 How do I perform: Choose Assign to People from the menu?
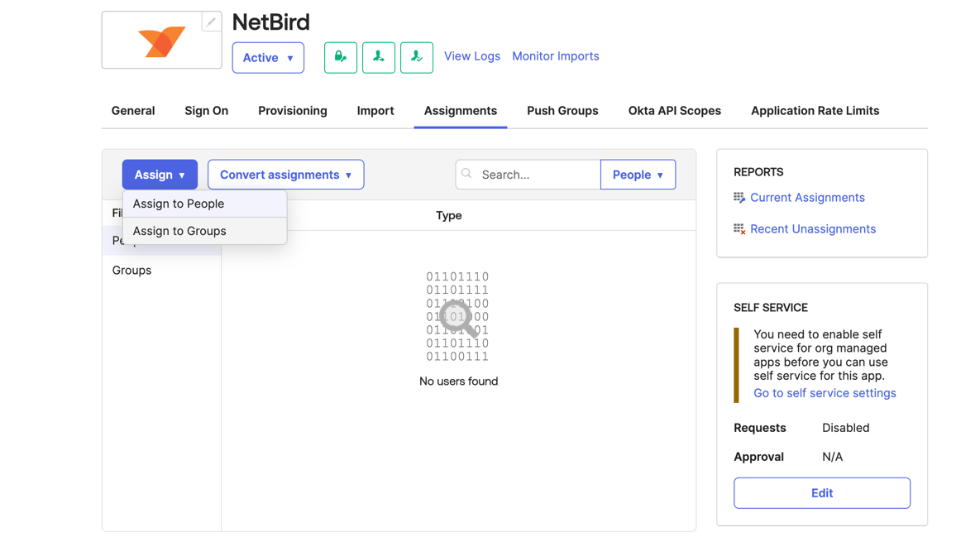(205, 204)
